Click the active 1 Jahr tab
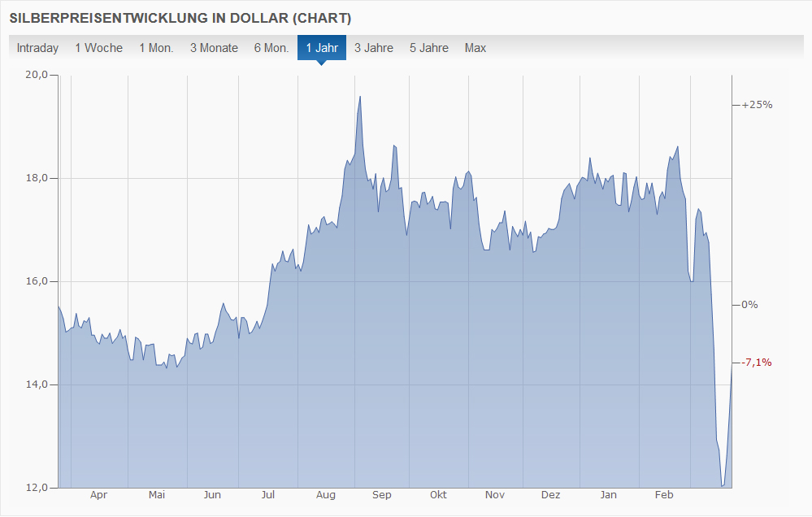This screenshot has width=812, height=517. pos(322,48)
